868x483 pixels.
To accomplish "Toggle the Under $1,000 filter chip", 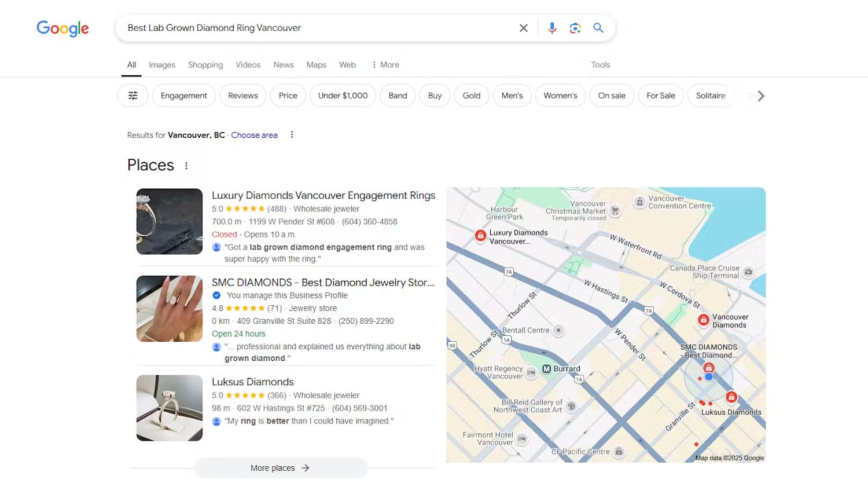I will coord(343,96).
